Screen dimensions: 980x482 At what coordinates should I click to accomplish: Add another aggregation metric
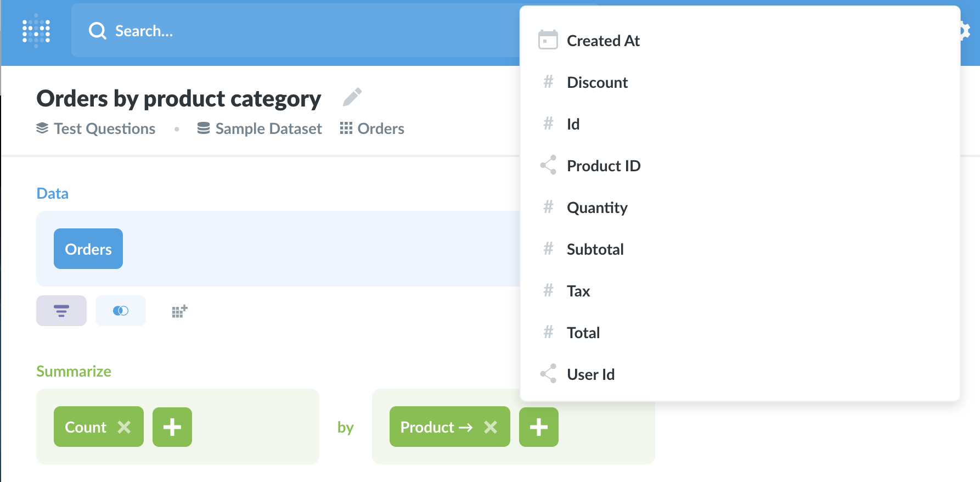[172, 427]
